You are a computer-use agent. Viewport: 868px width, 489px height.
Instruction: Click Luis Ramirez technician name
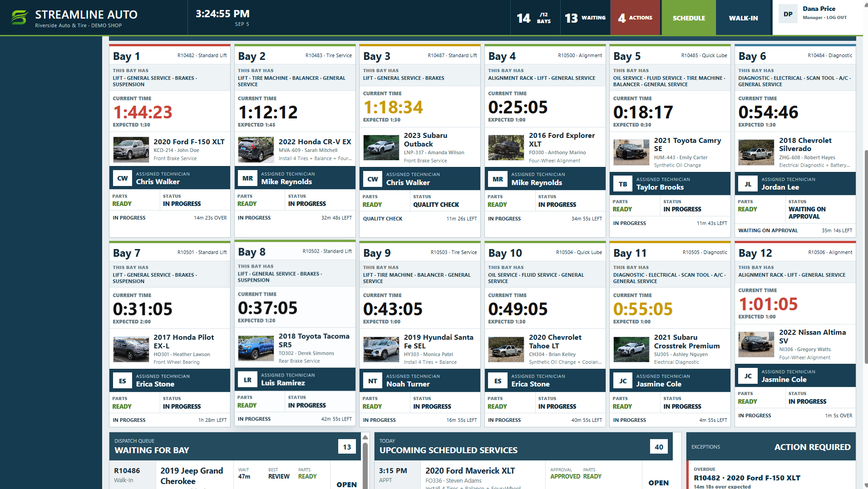(283, 383)
